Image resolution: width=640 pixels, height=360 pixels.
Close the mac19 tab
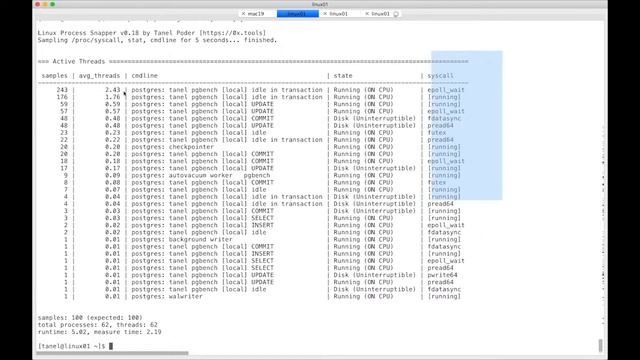click(x=243, y=14)
